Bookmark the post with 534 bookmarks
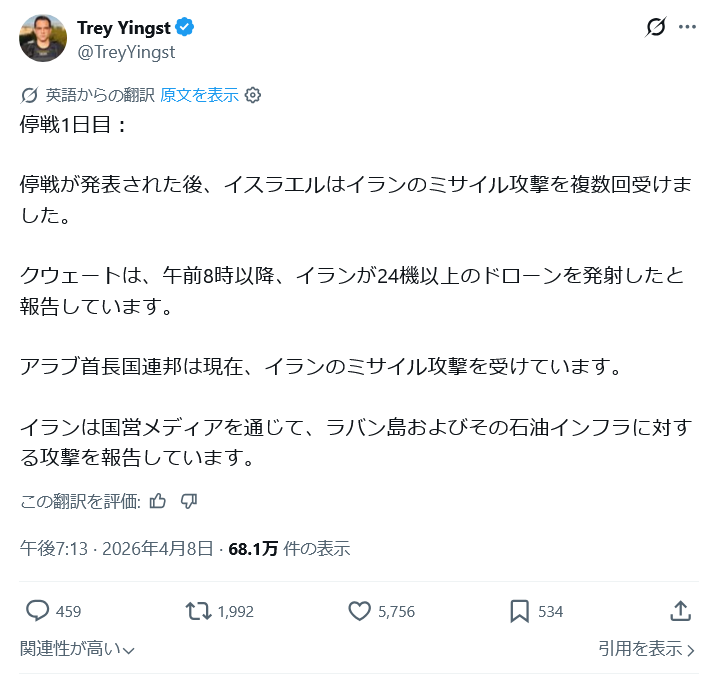Viewport: 717px width, 674px height. tap(520, 611)
